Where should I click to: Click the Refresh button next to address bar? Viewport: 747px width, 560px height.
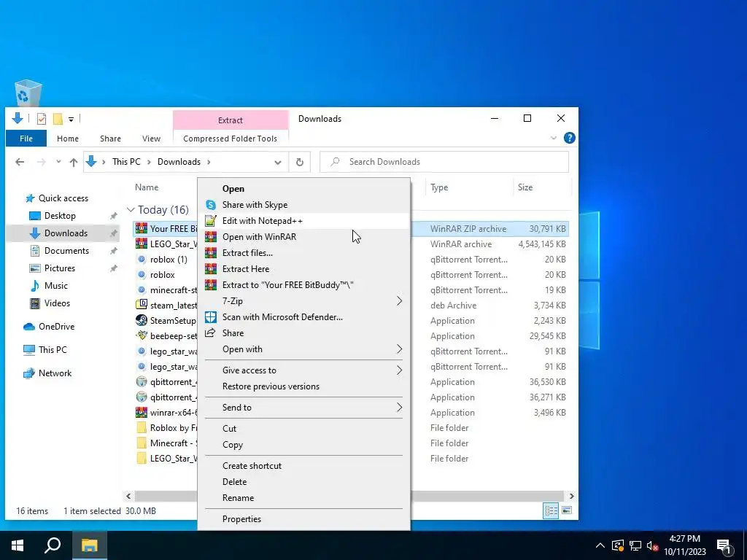tap(300, 162)
